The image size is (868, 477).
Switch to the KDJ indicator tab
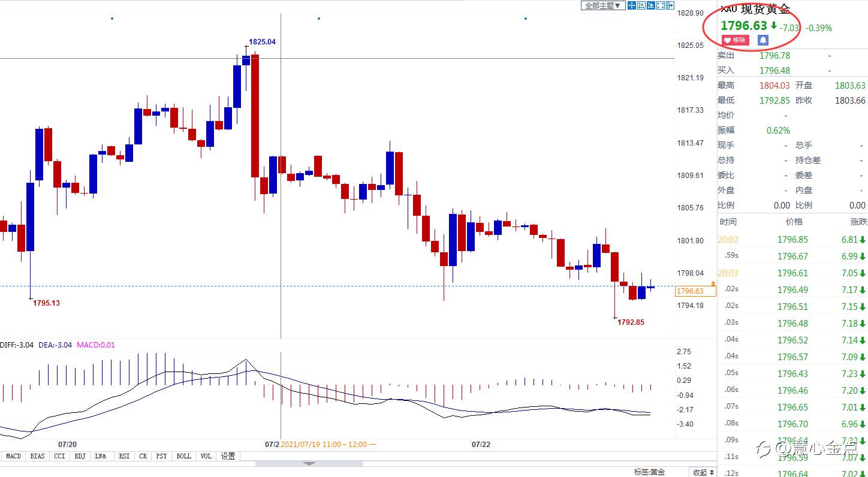(x=80, y=456)
